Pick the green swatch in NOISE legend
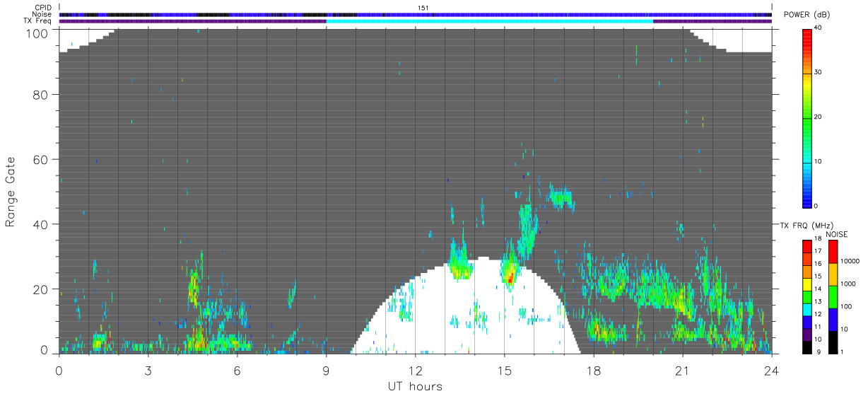The width and height of the screenshot is (868, 401). click(x=833, y=296)
